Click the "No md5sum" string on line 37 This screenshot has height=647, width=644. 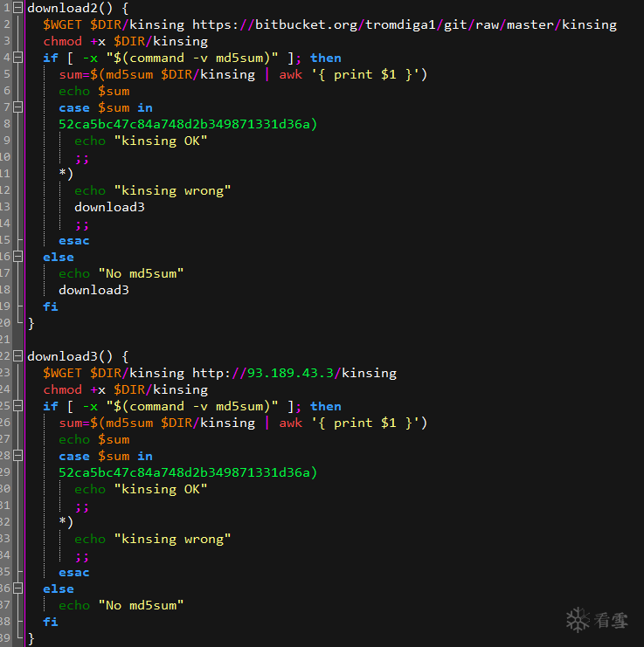(141, 605)
